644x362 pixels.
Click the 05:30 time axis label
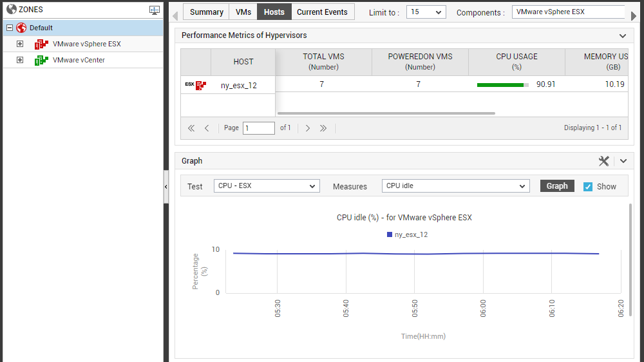pos(277,308)
